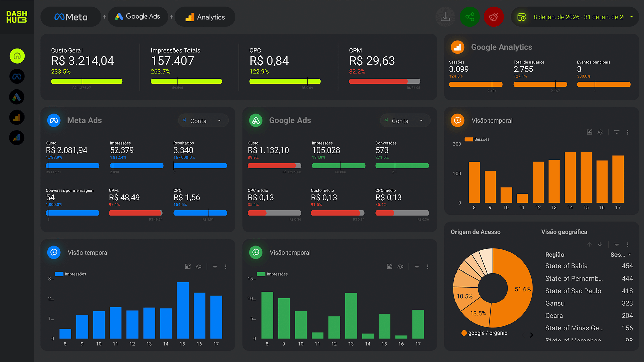This screenshot has height=362, width=644.
Task: Switch to the Analytics tab
Action: click(205, 17)
